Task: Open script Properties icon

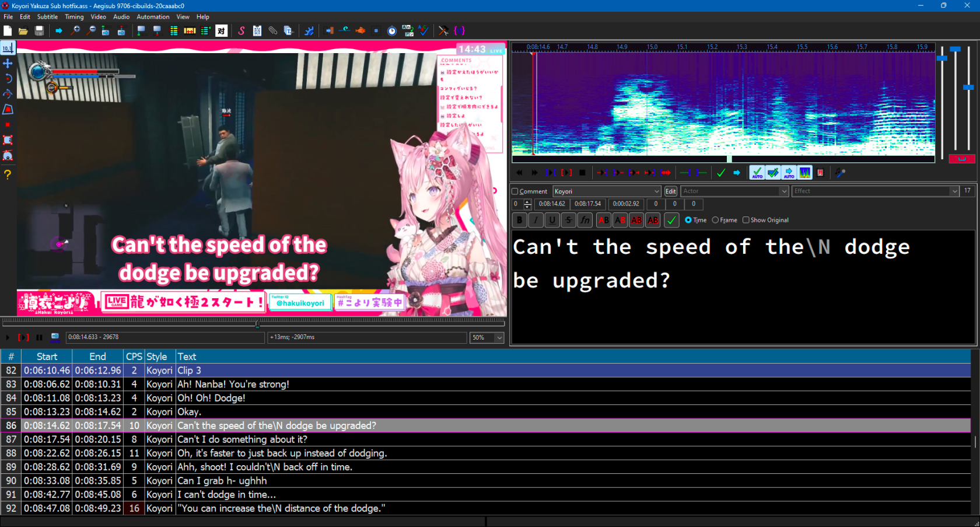Action: click(x=257, y=31)
